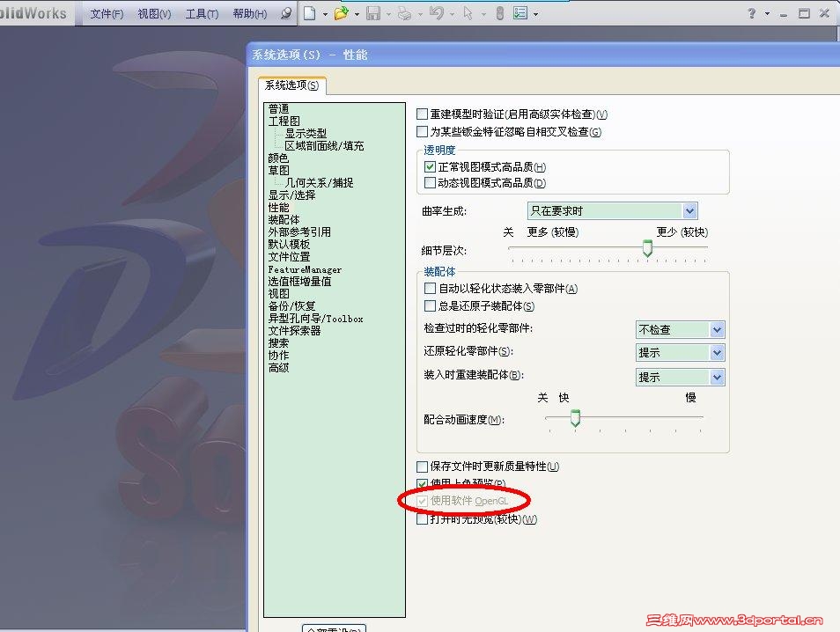Open the 工具 menu

coord(203,13)
